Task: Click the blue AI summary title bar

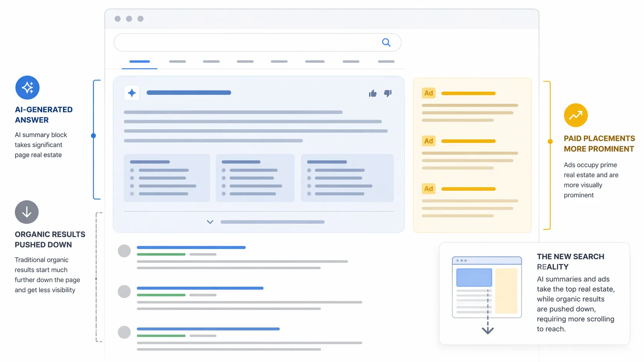Action: (x=189, y=93)
